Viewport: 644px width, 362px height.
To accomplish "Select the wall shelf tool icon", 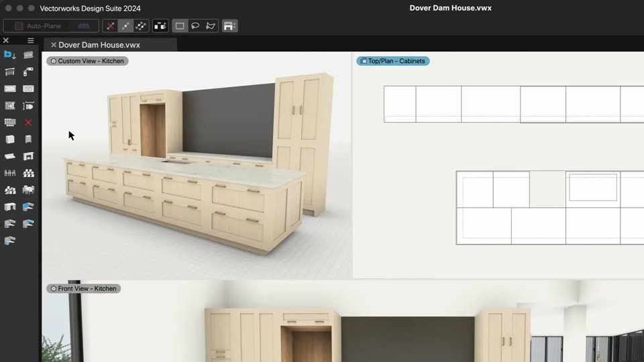I will [x=10, y=156].
